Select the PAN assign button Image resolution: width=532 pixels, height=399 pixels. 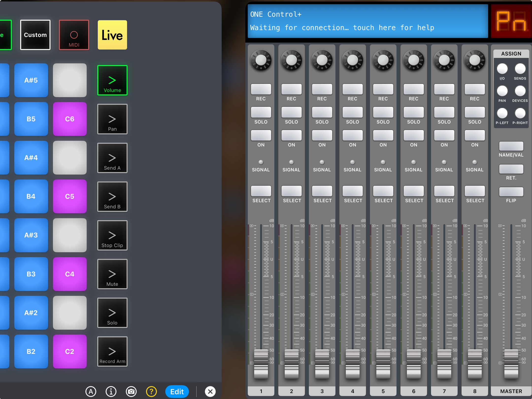(x=502, y=91)
